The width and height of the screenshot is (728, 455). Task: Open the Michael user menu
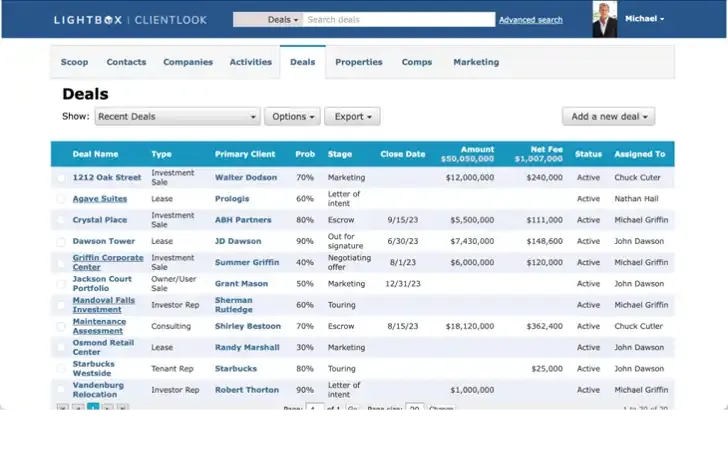point(644,19)
